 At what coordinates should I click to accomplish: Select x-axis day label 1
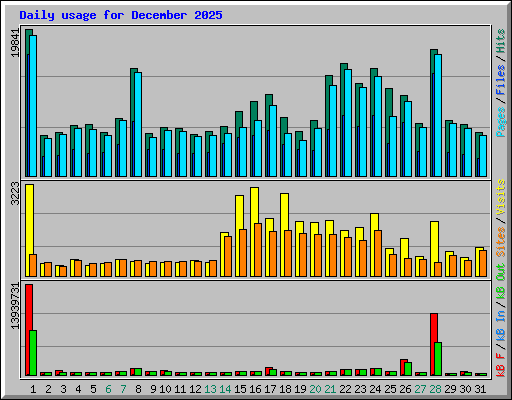(x=33, y=389)
